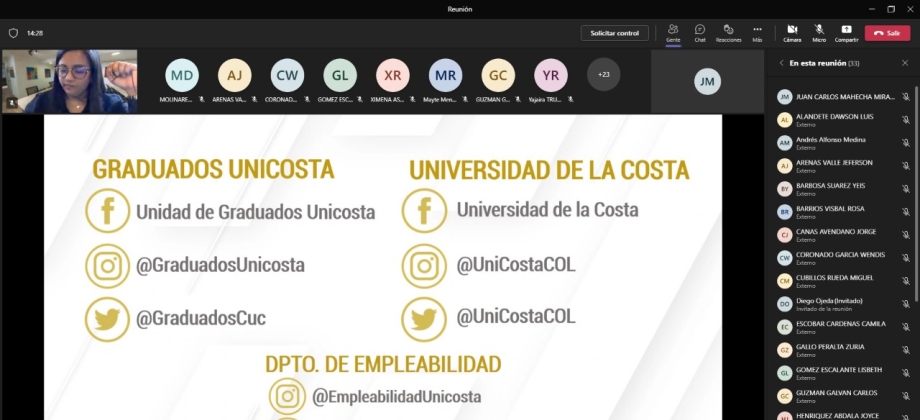The image size is (920, 420).
Task: Click Instagram icon beside @EmpleabilidadUnicosta
Action: point(287,396)
